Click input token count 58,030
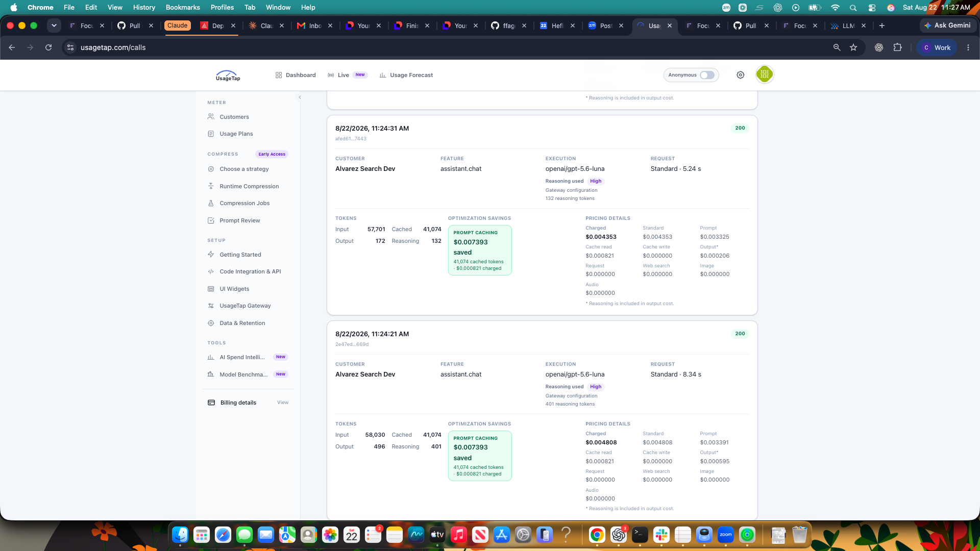This screenshot has width=980, height=551. click(x=375, y=435)
